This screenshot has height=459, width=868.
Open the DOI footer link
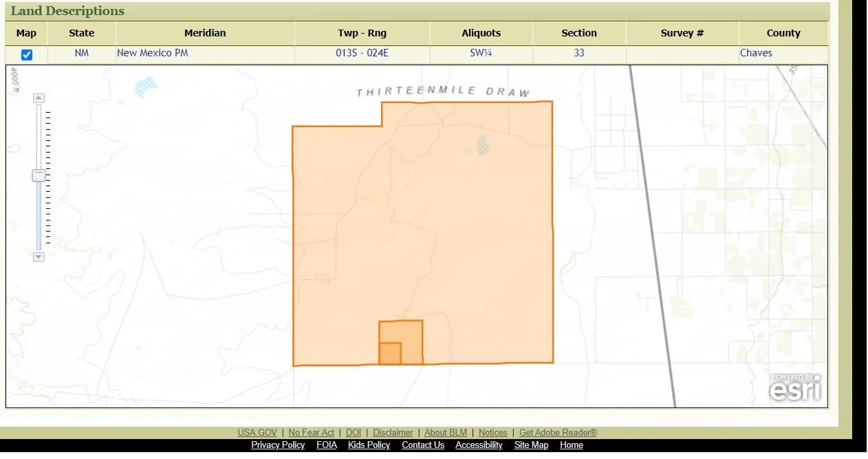point(354,432)
